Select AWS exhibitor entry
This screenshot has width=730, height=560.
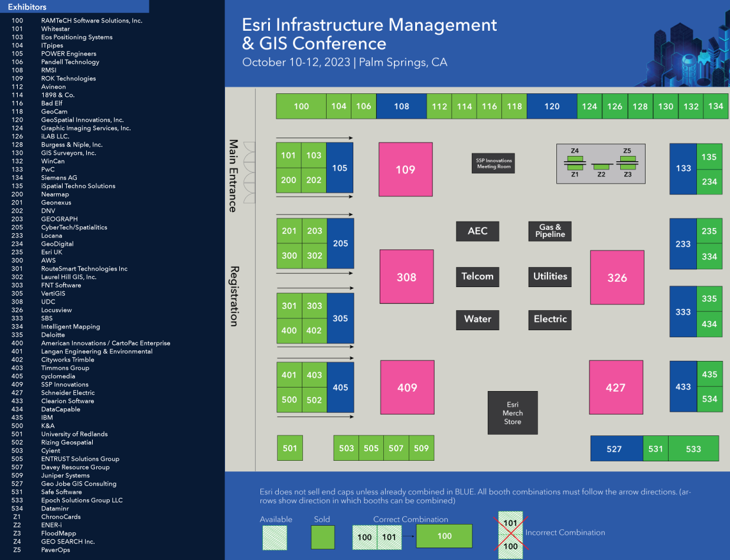coord(48,261)
